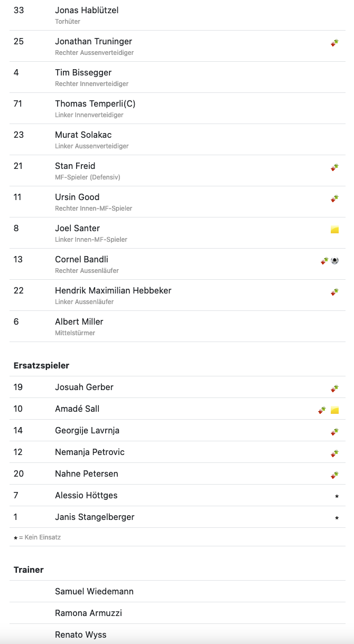Open Tim Bissegger's player row

click(x=178, y=77)
